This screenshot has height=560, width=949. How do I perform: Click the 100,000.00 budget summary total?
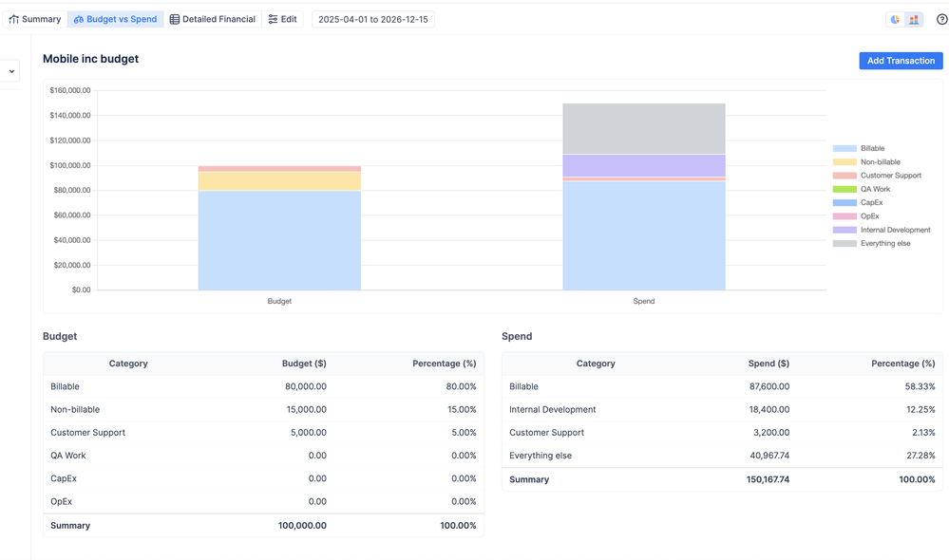tap(302, 526)
